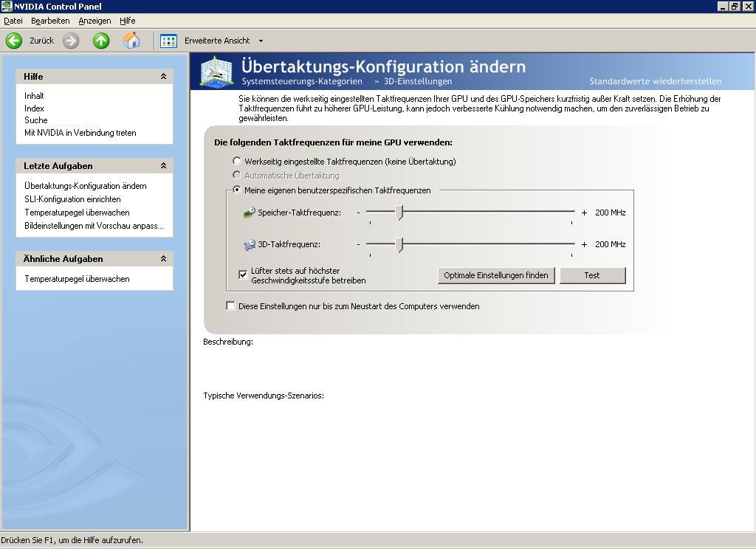Open the Erweiterte Ansicht dropdown arrow
This screenshot has height=549, width=756.
[261, 41]
